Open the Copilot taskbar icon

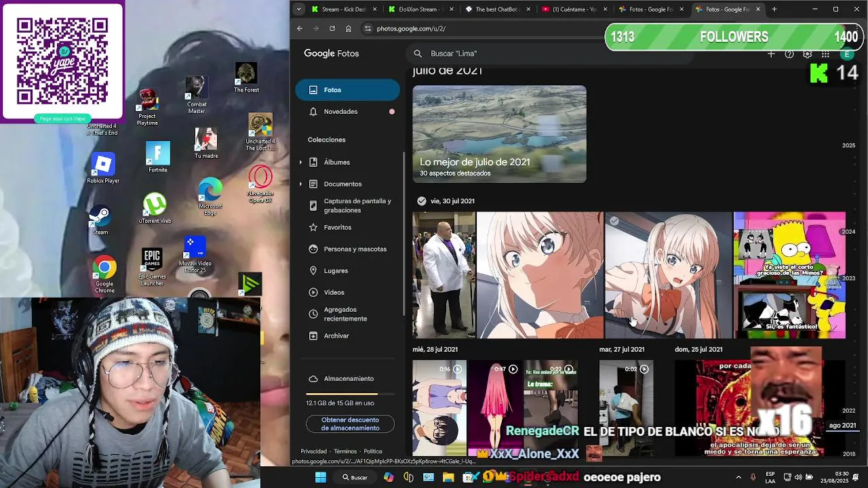point(389,477)
